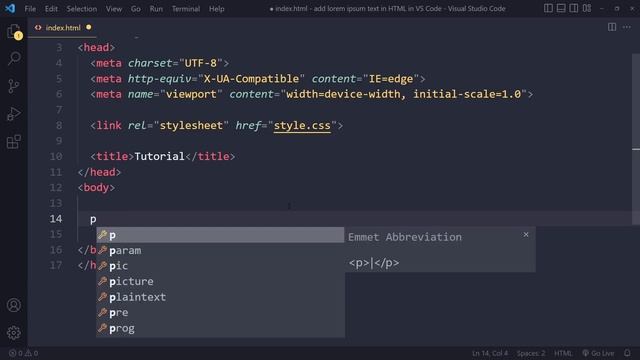640x360 pixels.
Task: Click the unsaved dot on index.html tab
Action: tap(89, 27)
